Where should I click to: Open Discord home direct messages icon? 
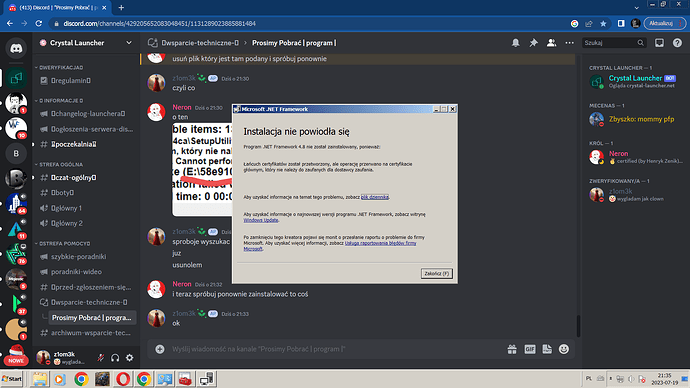click(16, 48)
